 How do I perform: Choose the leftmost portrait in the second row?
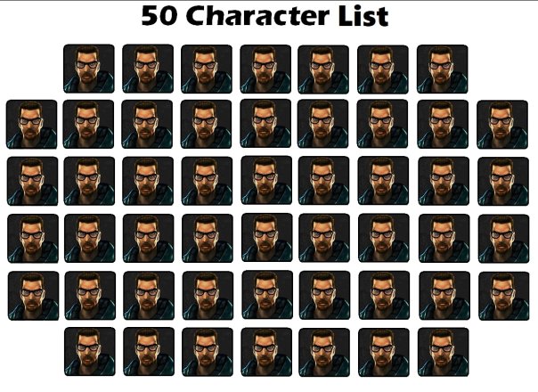pyautogui.click(x=31, y=124)
